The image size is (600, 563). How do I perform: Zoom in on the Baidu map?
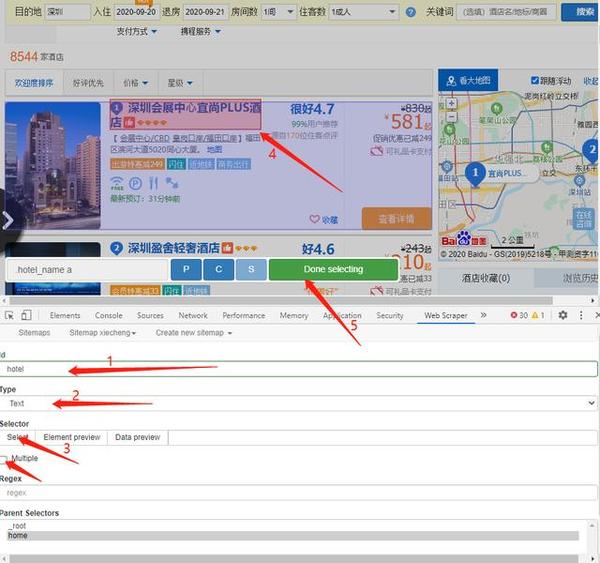point(452,104)
